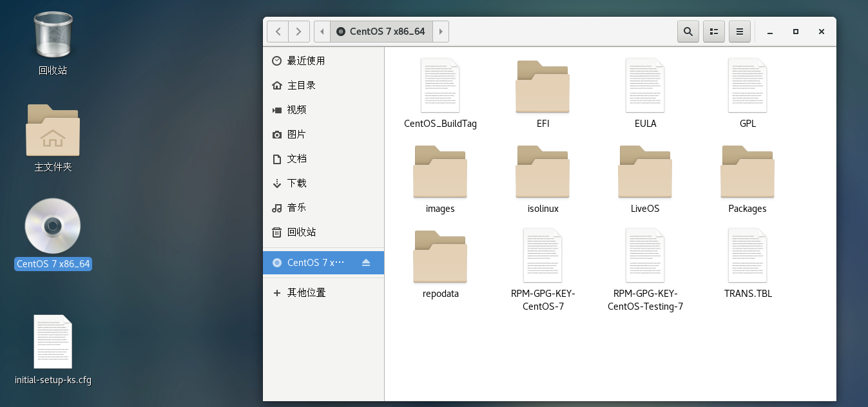This screenshot has width=868, height=407.
Task: Open the 下载 folder from the sidebar
Action: 298,183
